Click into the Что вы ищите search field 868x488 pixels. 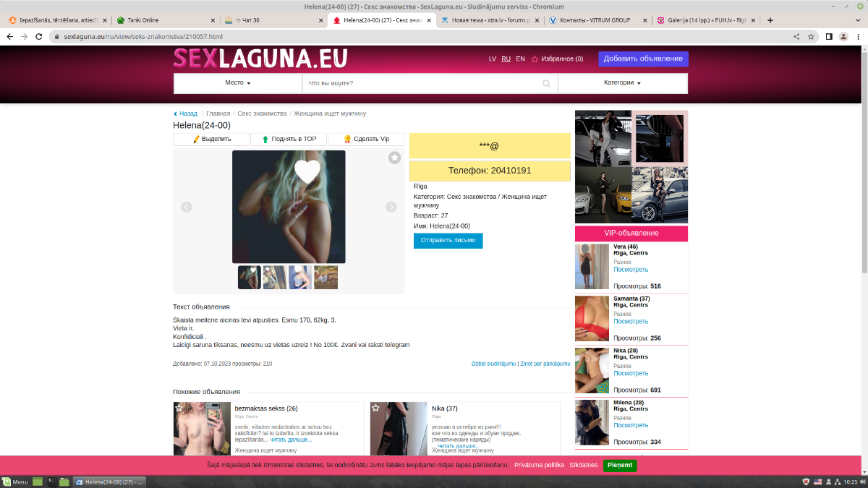423,83
